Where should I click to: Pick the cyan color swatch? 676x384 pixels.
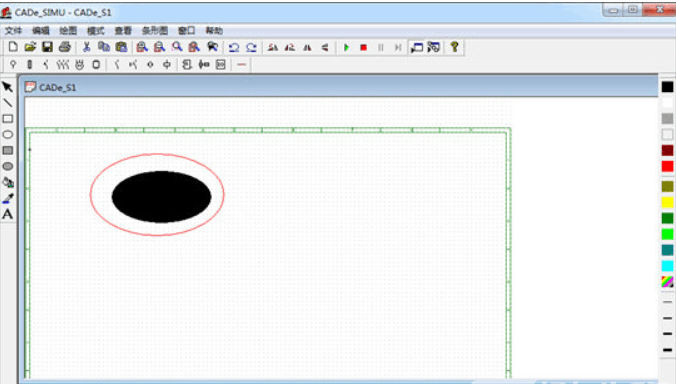coord(667,266)
